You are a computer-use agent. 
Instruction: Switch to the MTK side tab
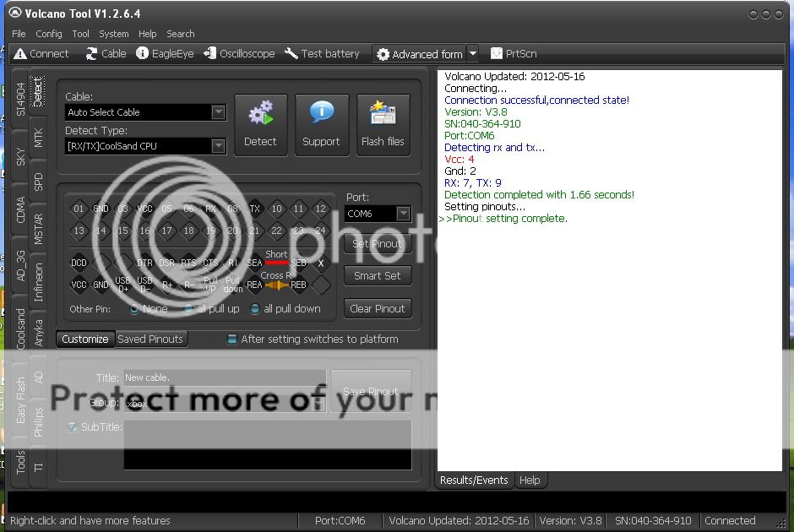pyautogui.click(x=38, y=138)
